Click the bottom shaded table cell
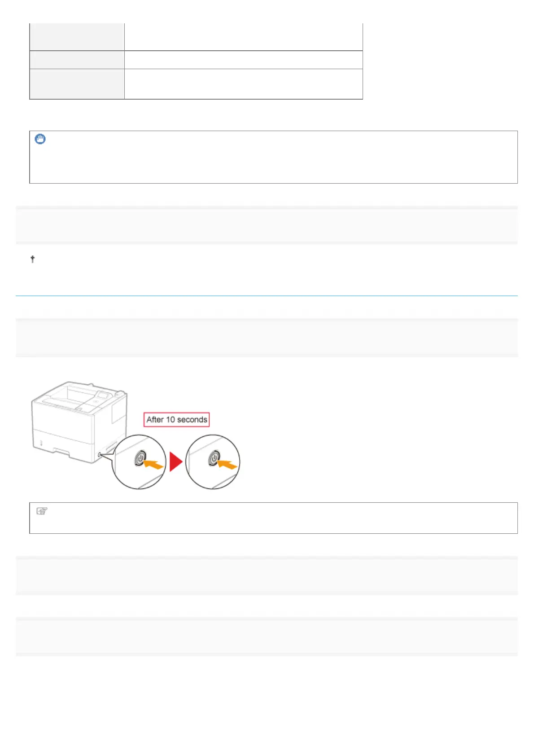The width and height of the screenshot is (534, 756). tap(77, 84)
